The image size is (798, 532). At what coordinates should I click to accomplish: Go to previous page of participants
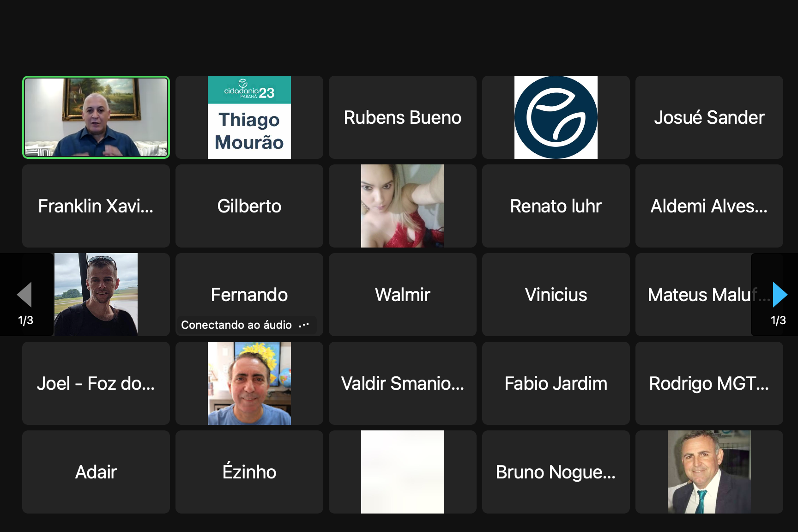24,295
